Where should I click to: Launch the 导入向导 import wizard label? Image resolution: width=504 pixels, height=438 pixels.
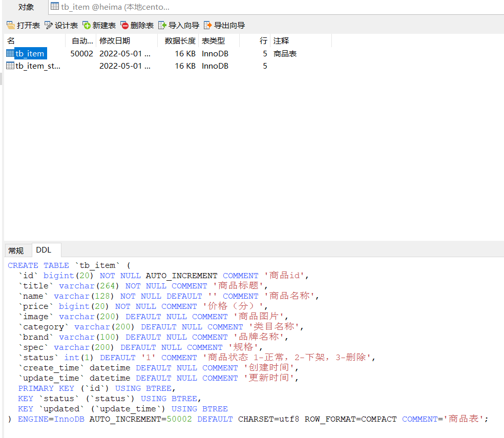coord(184,26)
